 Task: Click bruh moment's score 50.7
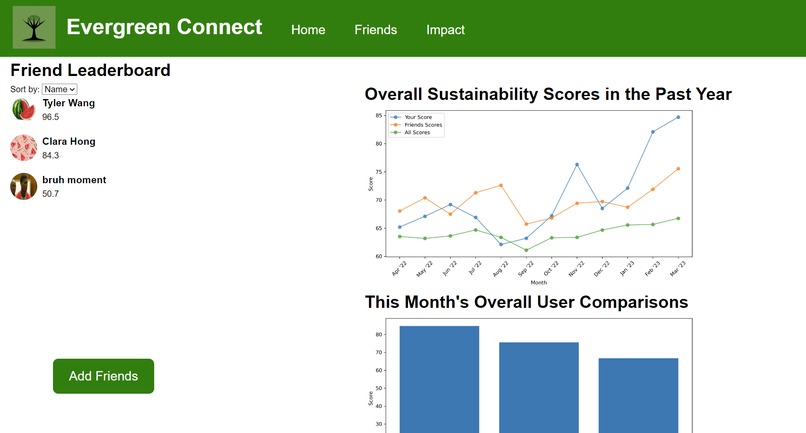(x=50, y=194)
